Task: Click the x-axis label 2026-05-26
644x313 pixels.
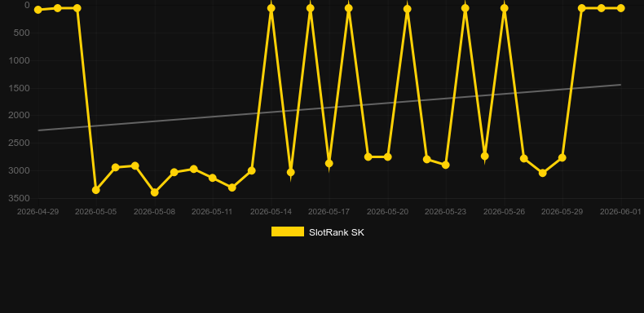Action: [505, 212]
